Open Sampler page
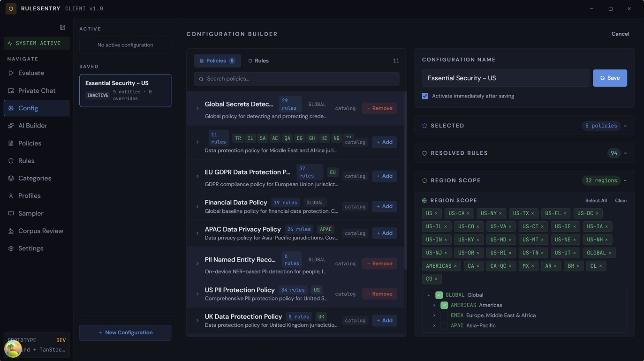The image size is (644, 361). 37,213
